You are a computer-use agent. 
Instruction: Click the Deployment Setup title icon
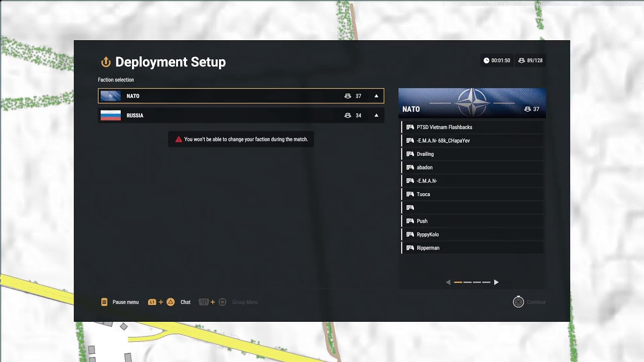click(x=106, y=62)
